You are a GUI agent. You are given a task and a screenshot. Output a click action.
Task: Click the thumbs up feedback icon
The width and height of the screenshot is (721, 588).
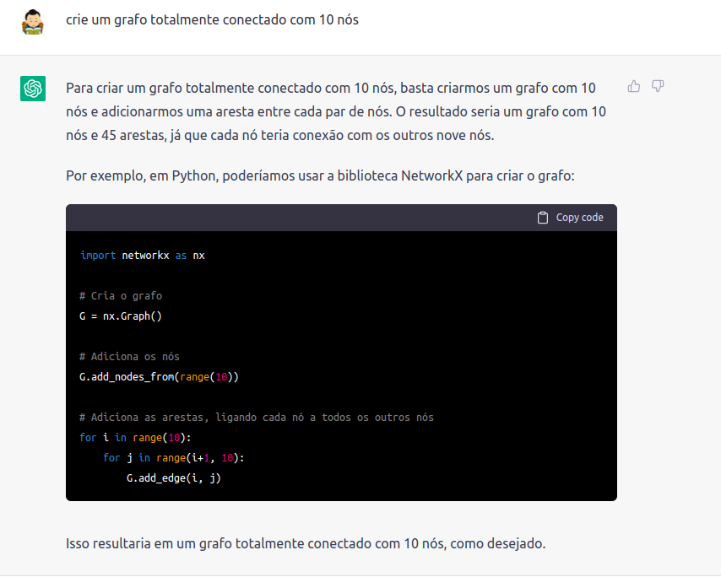point(634,86)
